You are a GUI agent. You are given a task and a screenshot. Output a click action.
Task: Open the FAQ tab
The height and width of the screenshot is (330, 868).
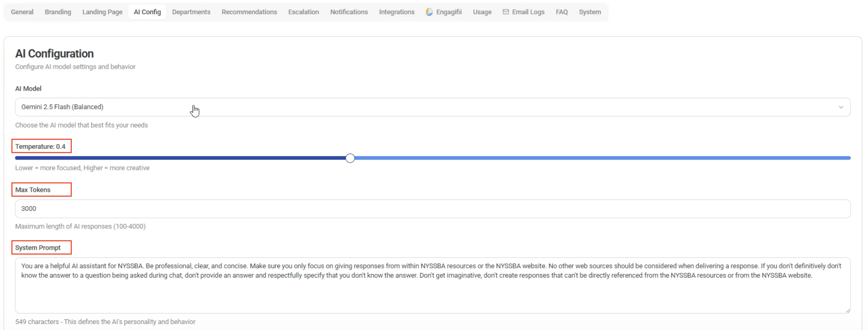562,12
